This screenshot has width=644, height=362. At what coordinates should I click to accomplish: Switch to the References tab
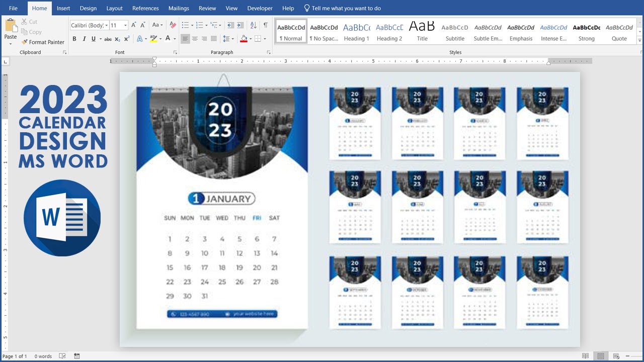coord(145,8)
